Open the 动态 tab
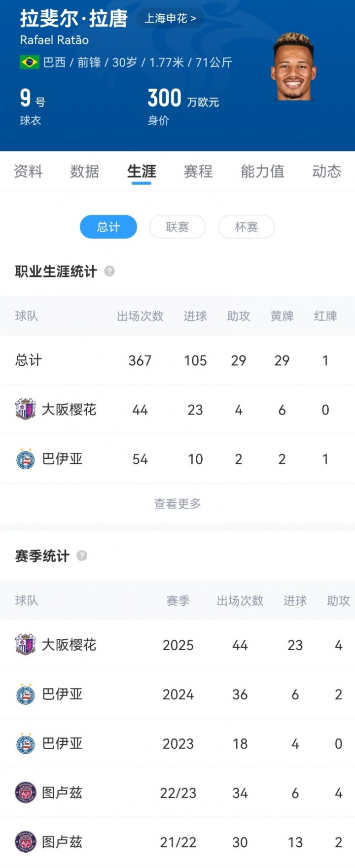355x868 pixels. coord(326,171)
